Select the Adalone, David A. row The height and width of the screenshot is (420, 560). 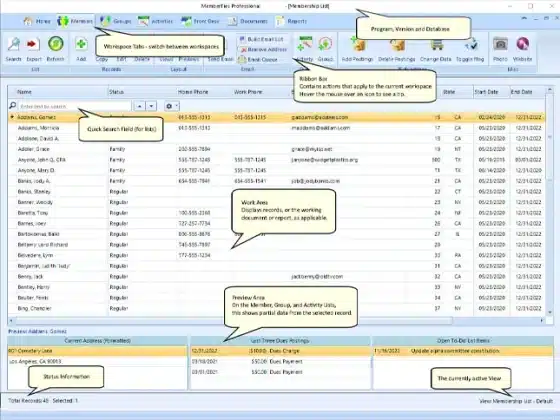click(276, 139)
